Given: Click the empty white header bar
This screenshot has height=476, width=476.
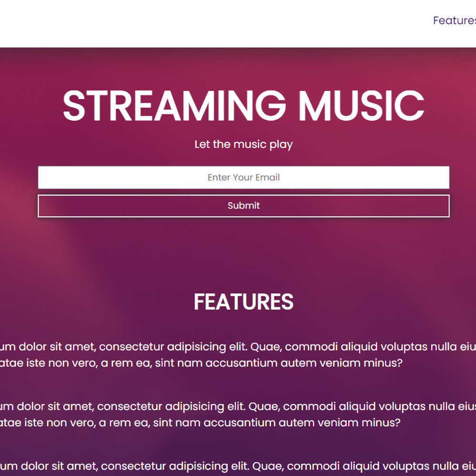Looking at the screenshot, I should coord(212,24).
